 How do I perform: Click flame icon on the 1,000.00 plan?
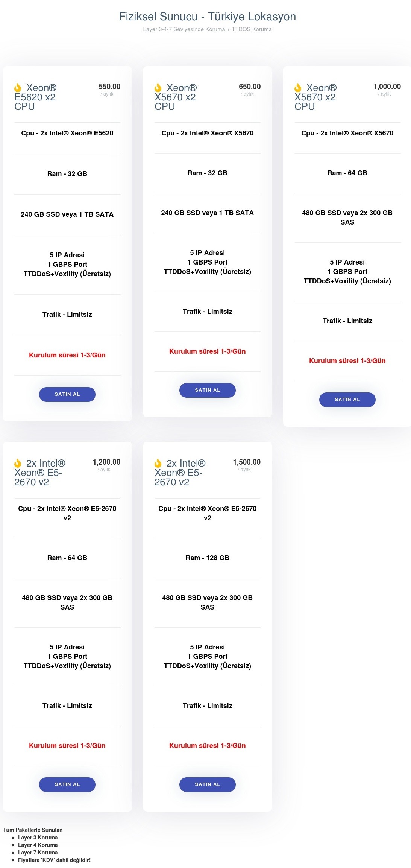[x=298, y=88]
